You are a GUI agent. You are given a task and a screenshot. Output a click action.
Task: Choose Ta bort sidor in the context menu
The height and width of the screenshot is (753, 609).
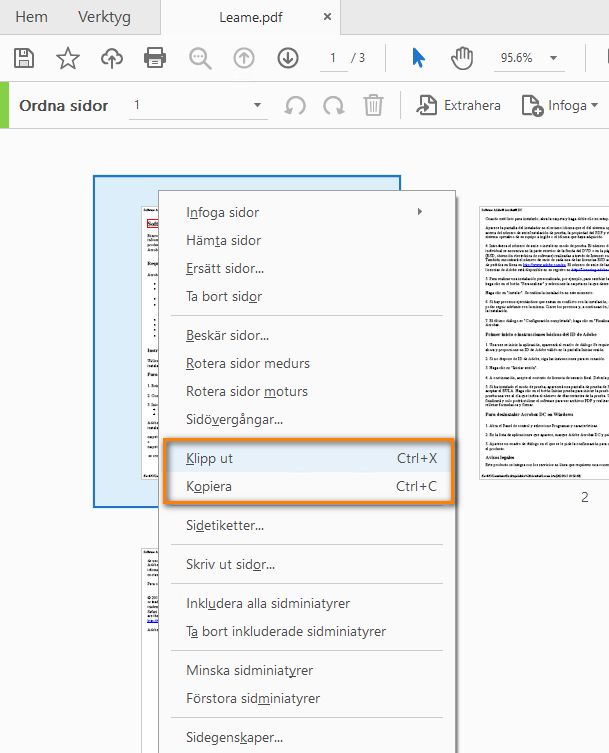306,296
